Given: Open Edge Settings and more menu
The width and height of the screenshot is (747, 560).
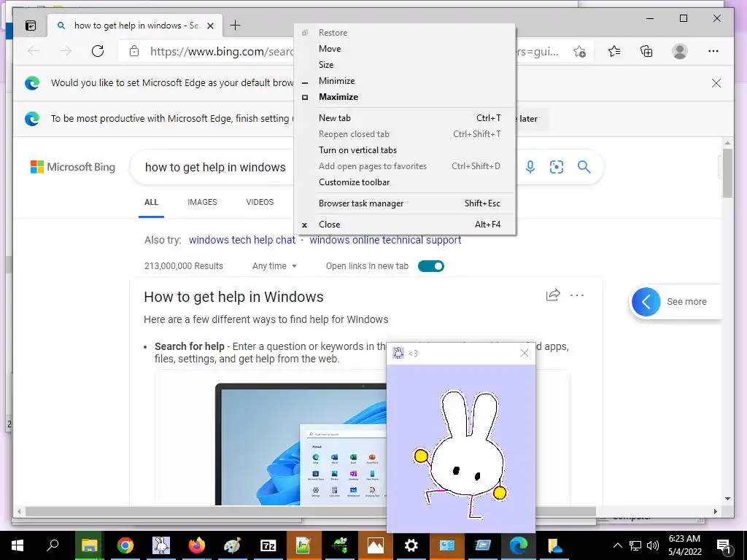Looking at the screenshot, I should tap(713, 51).
